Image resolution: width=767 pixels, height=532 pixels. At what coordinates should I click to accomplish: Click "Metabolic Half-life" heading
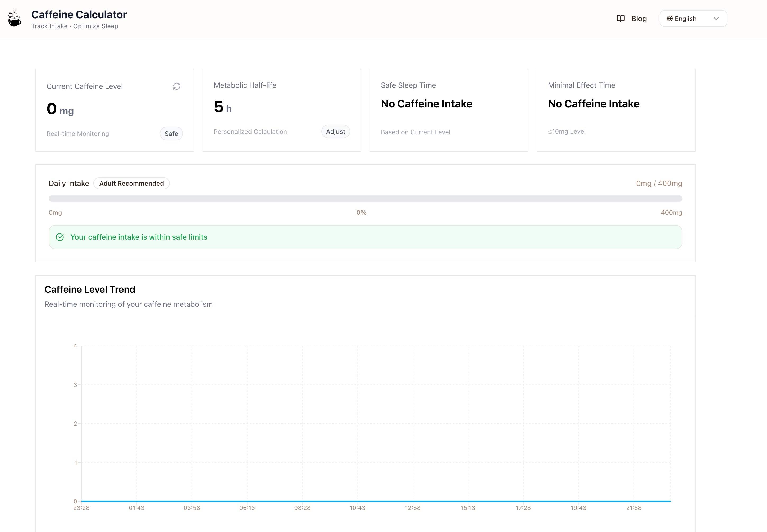point(245,85)
